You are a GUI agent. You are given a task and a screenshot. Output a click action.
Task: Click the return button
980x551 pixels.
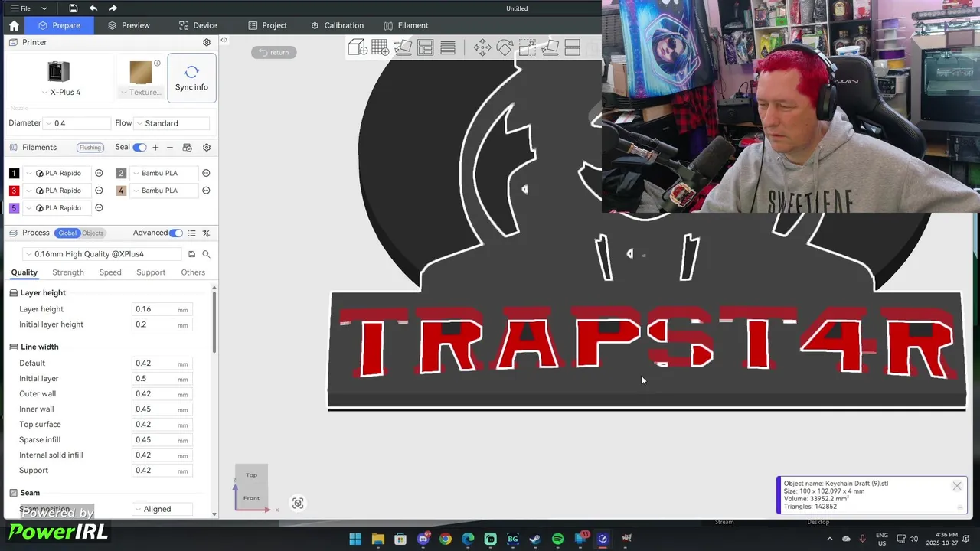pyautogui.click(x=274, y=52)
